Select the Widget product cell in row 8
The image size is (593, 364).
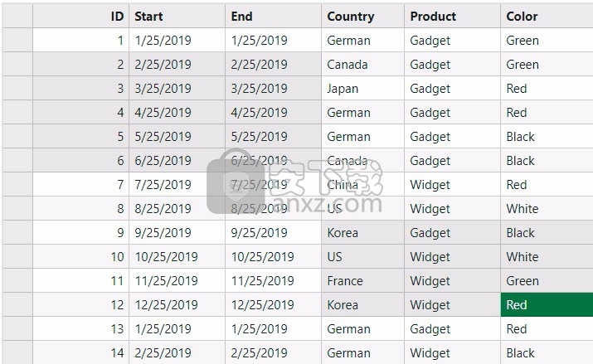click(452, 209)
